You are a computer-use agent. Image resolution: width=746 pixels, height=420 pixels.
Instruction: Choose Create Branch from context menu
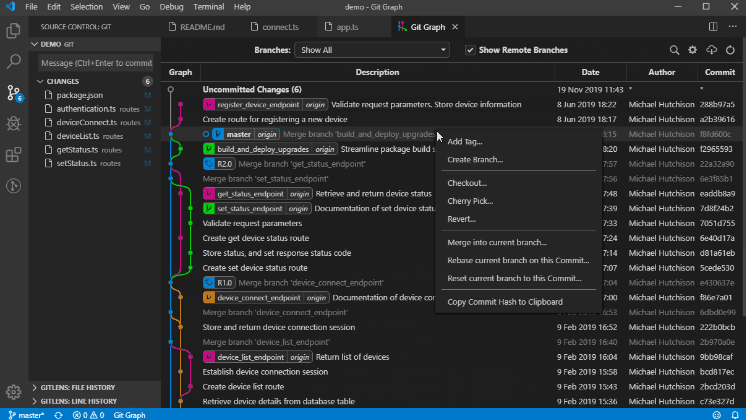click(x=519, y=160)
